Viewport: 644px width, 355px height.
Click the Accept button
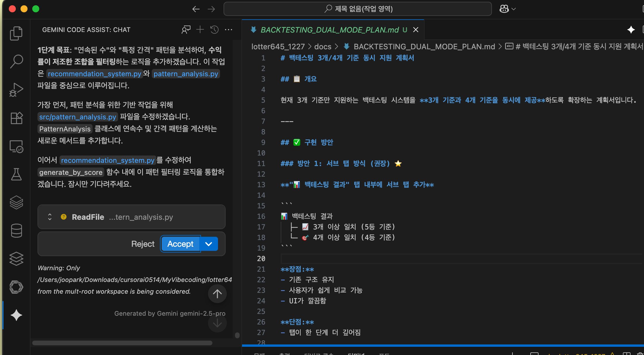[x=180, y=244]
